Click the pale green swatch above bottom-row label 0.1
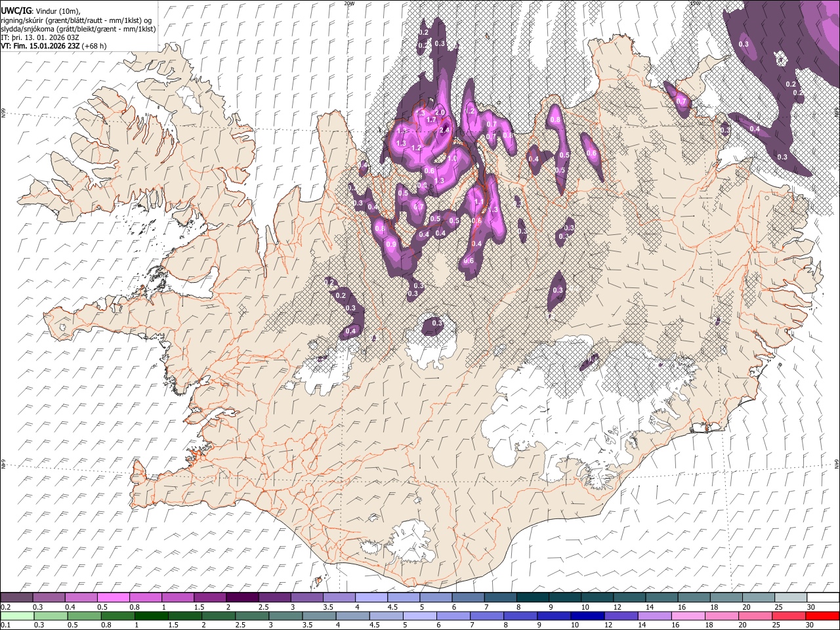 pyautogui.click(x=16, y=616)
